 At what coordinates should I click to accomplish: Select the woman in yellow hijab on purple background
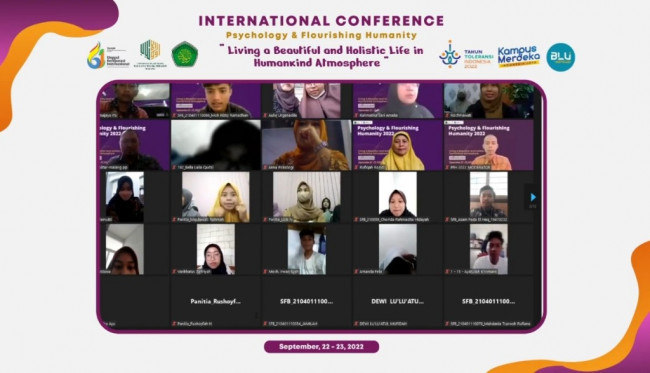[398, 145]
